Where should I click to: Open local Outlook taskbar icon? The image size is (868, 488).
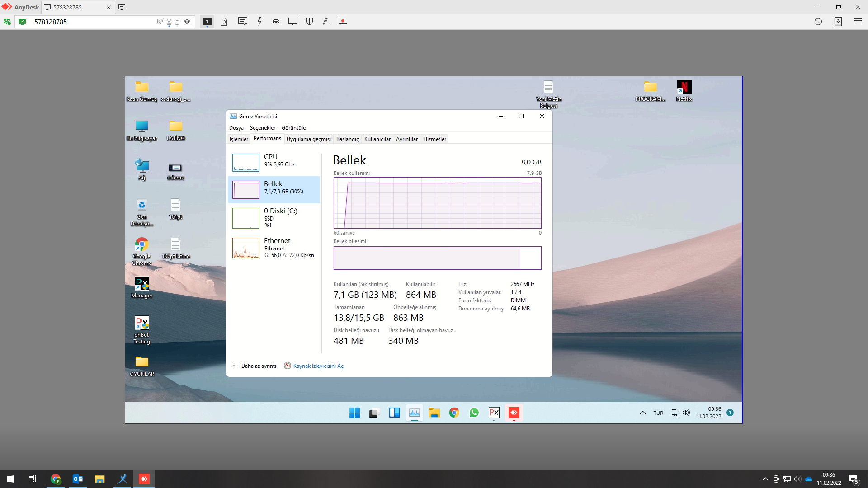pyautogui.click(x=78, y=479)
